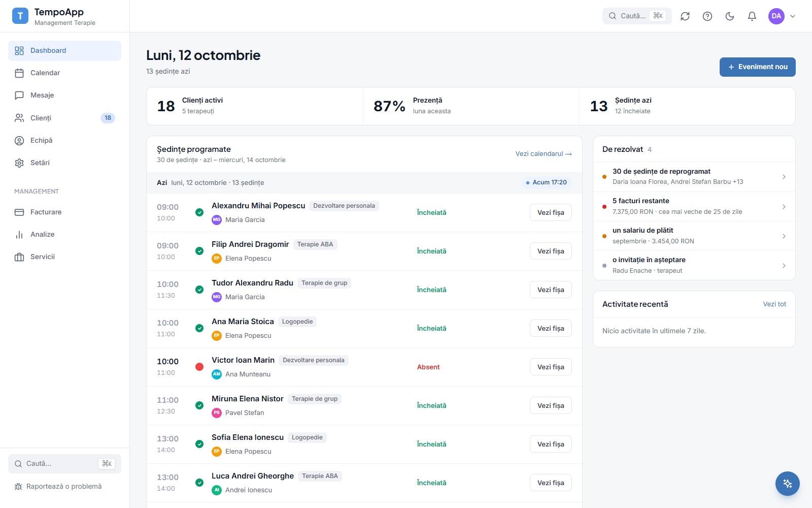
Task: Open the help question-mark icon
Action: point(707,16)
